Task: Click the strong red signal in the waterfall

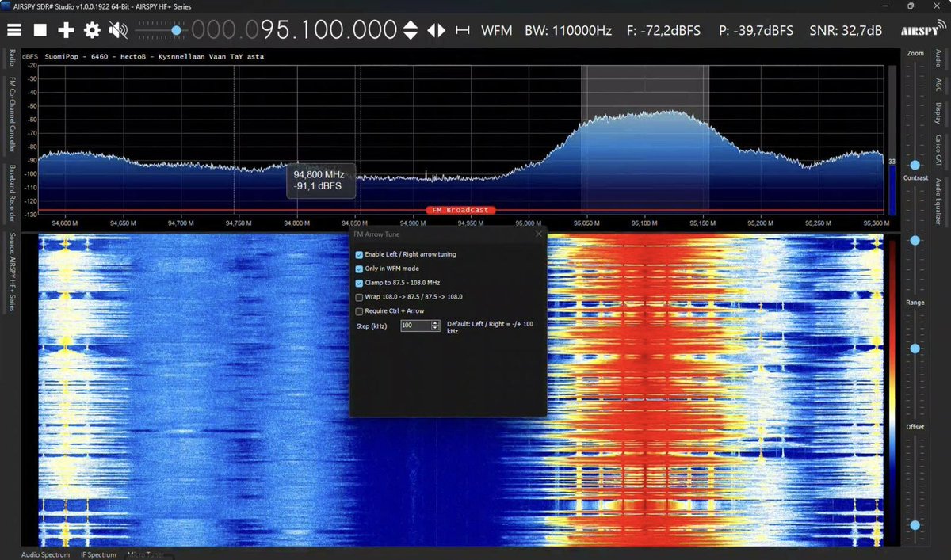Action: coord(646,388)
